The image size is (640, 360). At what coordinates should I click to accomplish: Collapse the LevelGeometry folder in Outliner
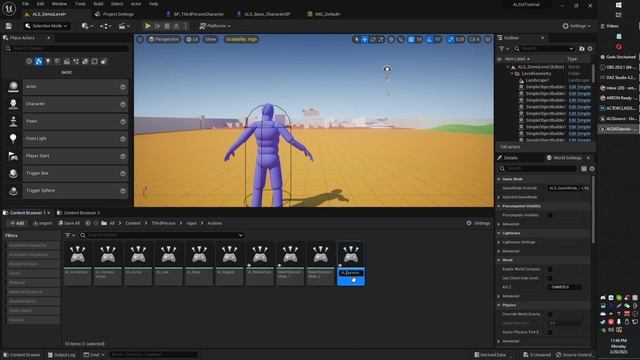coord(512,74)
